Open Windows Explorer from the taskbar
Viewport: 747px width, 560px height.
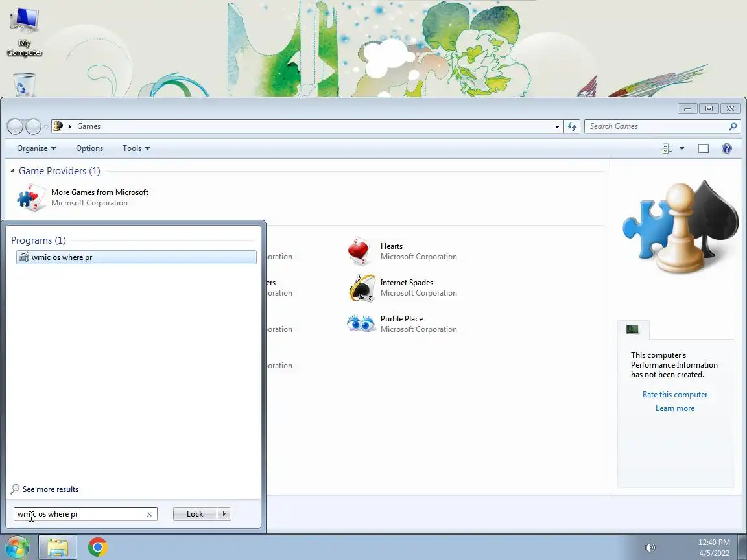(x=57, y=547)
